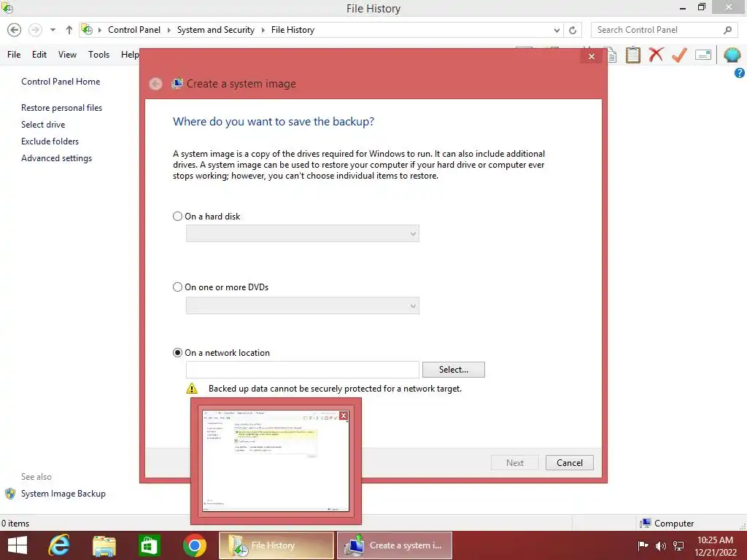Open Help via blue question mark icon
This screenshot has height=560, width=747.
point(740,73)
